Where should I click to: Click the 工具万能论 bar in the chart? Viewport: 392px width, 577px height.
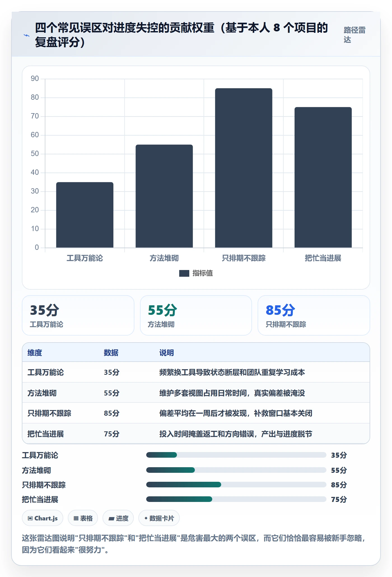point(85,215)
